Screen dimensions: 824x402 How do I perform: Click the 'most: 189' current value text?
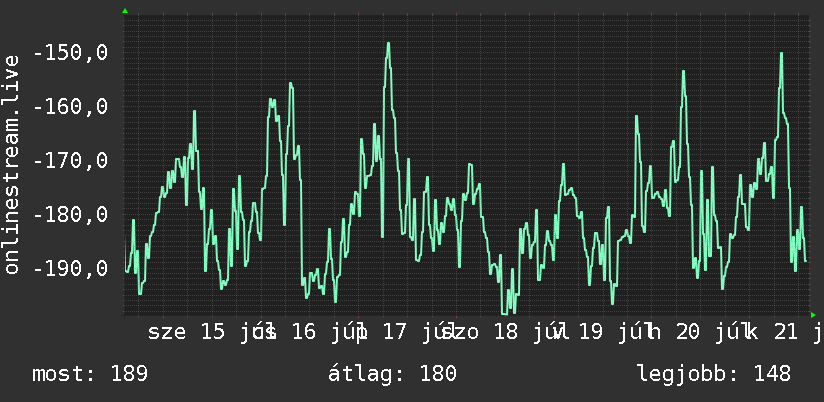[90, 374]
